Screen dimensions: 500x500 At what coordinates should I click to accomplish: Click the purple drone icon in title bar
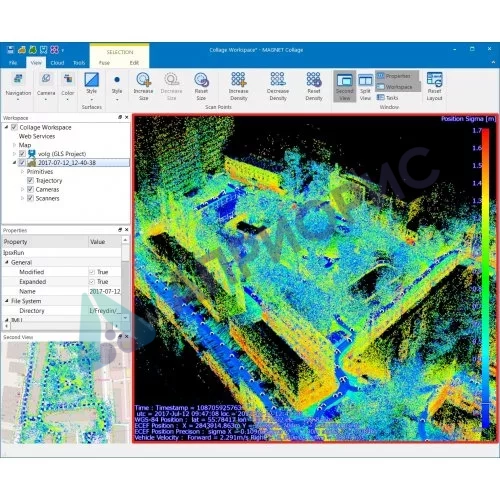coord(54,50)
